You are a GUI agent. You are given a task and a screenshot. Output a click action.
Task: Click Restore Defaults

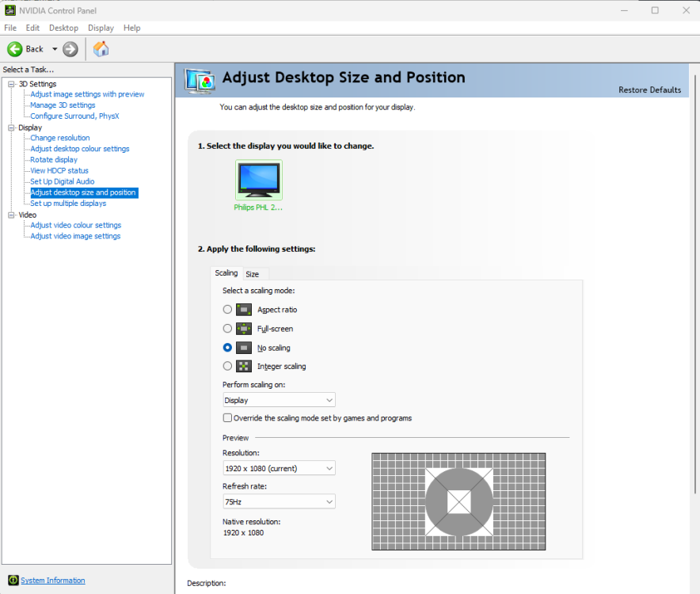pyautogui.click(x=649, y=90)
